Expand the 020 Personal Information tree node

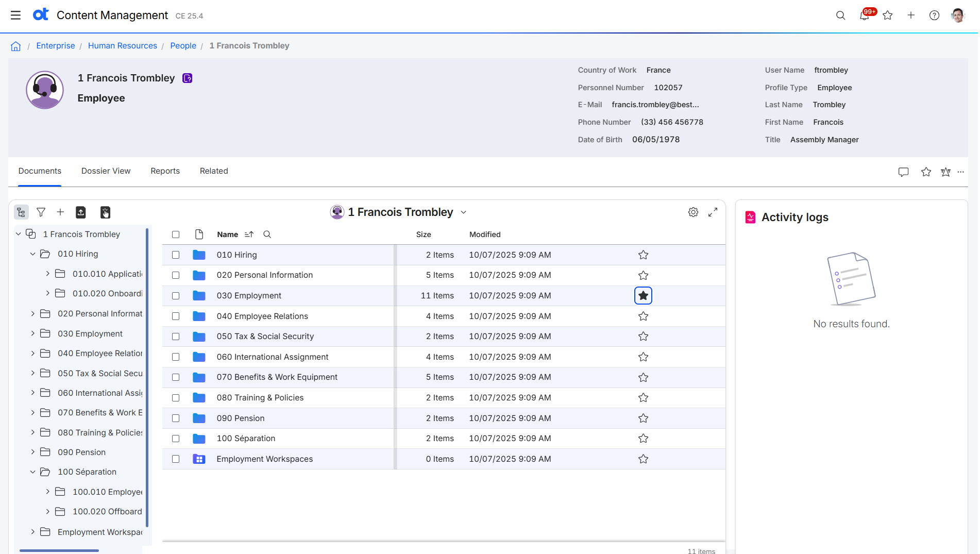click(x=32, y=313)
